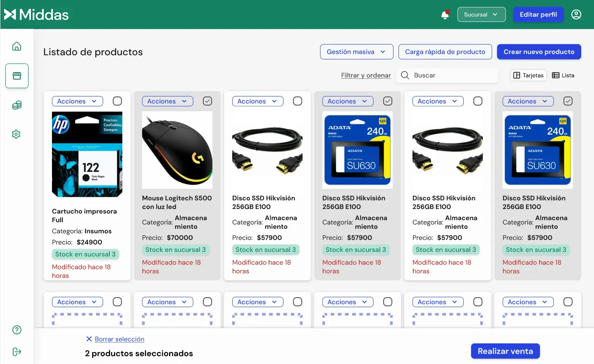Click Crear nuevo producto button
The image size is (594, 364).
[x=539, y=52]
